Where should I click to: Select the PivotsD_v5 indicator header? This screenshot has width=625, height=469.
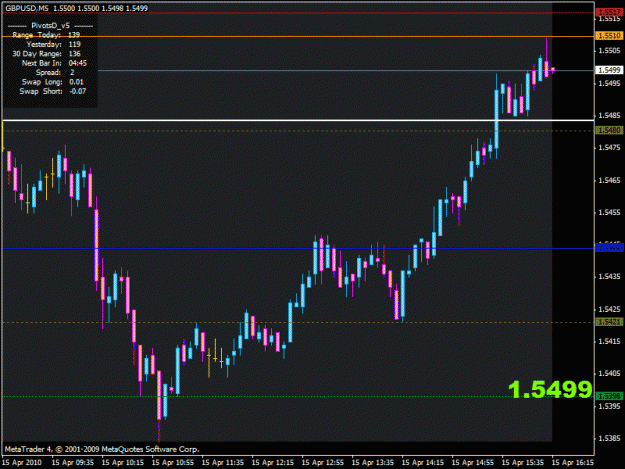coord(50,26)
